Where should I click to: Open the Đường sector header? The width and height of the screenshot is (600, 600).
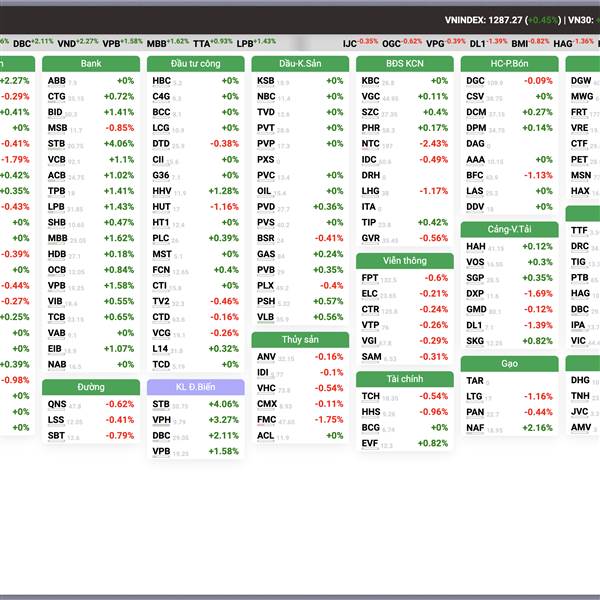click(x=91, y=387)
